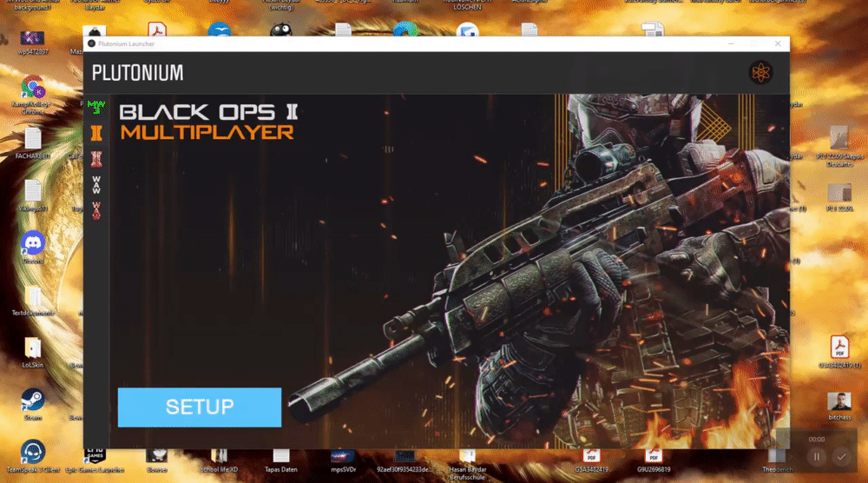Pause the screen recording
This screenshot has height=483, width=868.
(x=817, y=457)
